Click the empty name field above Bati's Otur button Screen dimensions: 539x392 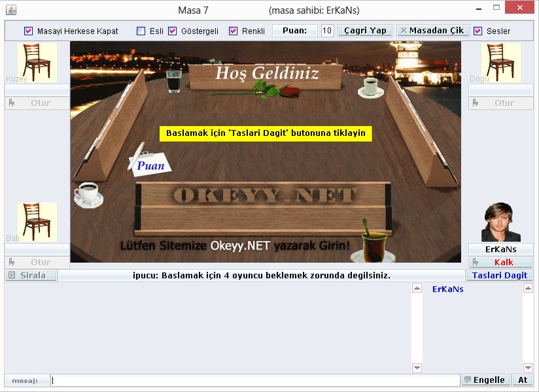tap(37, 249)
